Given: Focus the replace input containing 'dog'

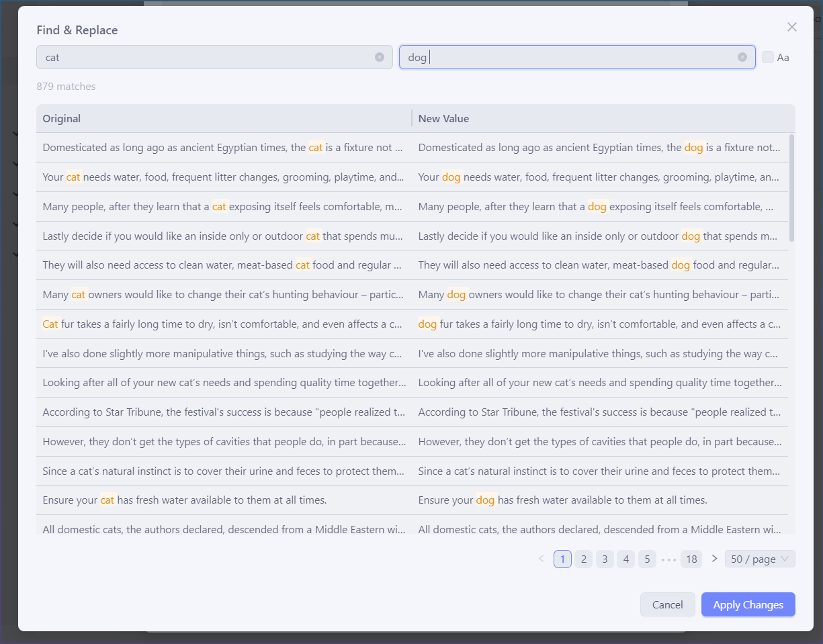Looking at the screenshot, I should [571, 57].
